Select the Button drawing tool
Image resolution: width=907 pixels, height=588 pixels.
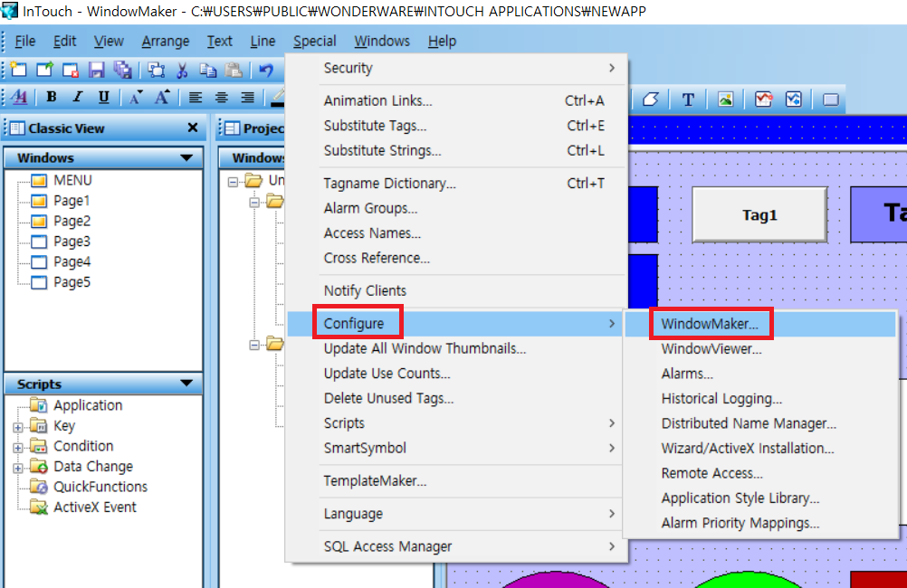831,100
